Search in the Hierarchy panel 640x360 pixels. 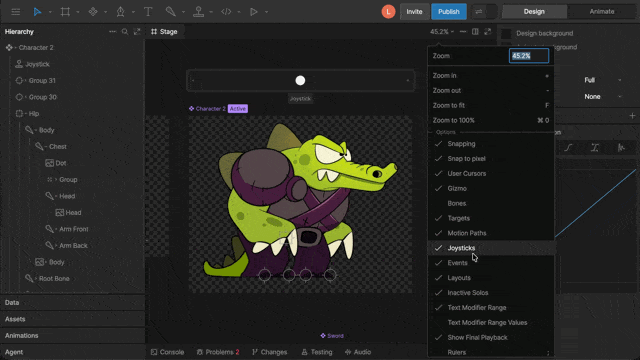click(125, 31)
